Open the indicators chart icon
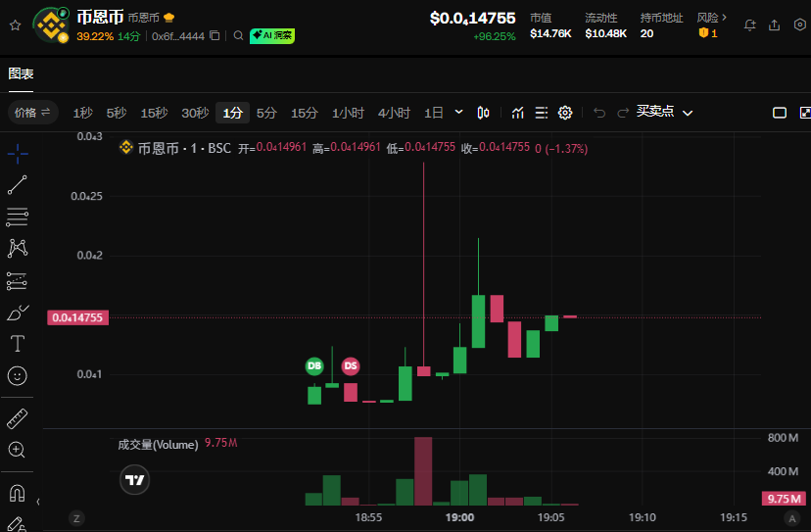The image size is (811, 532). (x=518, y=113)
